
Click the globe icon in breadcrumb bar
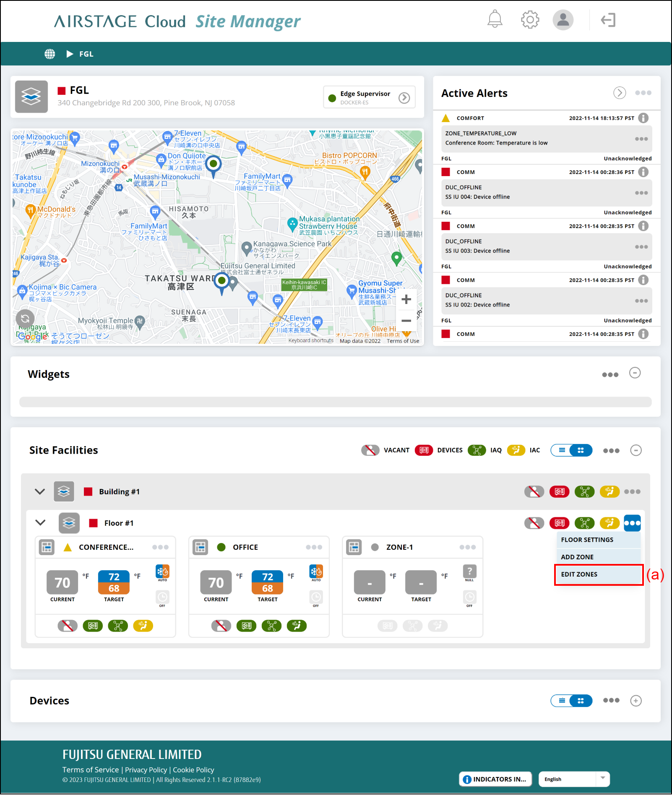click(x=50, y=54)
